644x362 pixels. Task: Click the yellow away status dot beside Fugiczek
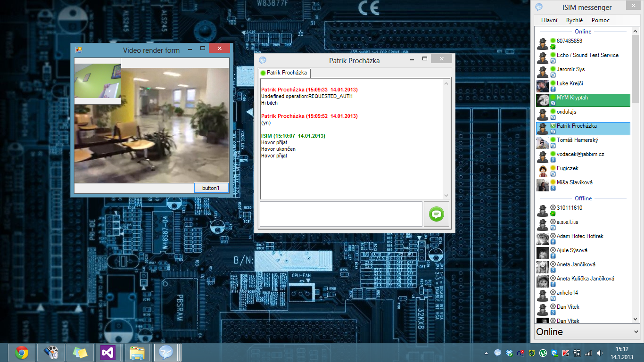pos(553,168)
